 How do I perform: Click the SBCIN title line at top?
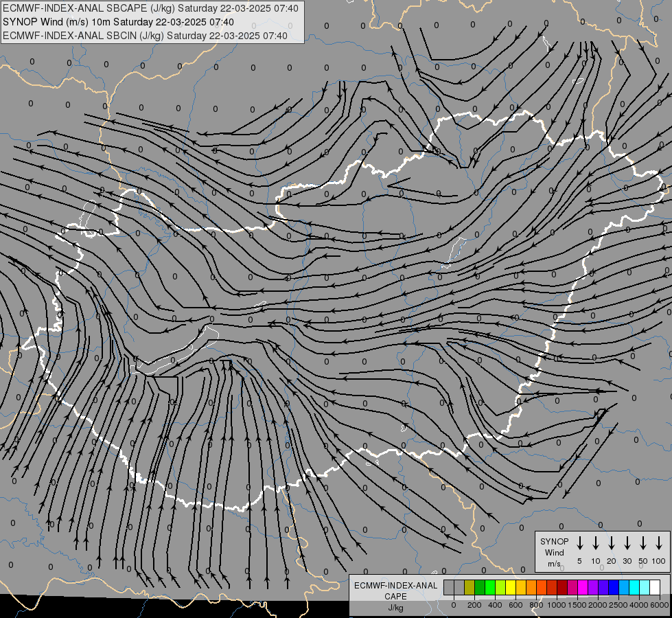145,36
